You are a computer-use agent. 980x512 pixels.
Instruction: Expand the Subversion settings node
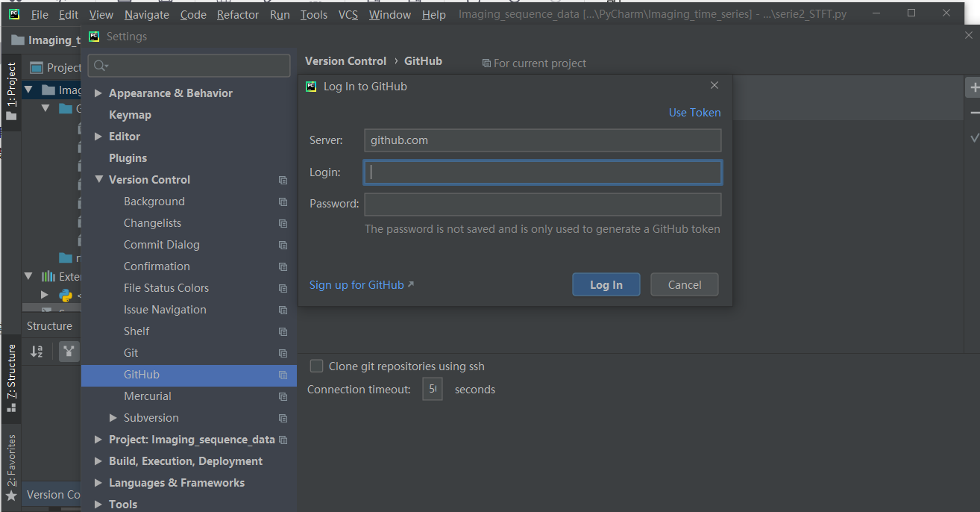pyautogui.click(x=113, y=418)
